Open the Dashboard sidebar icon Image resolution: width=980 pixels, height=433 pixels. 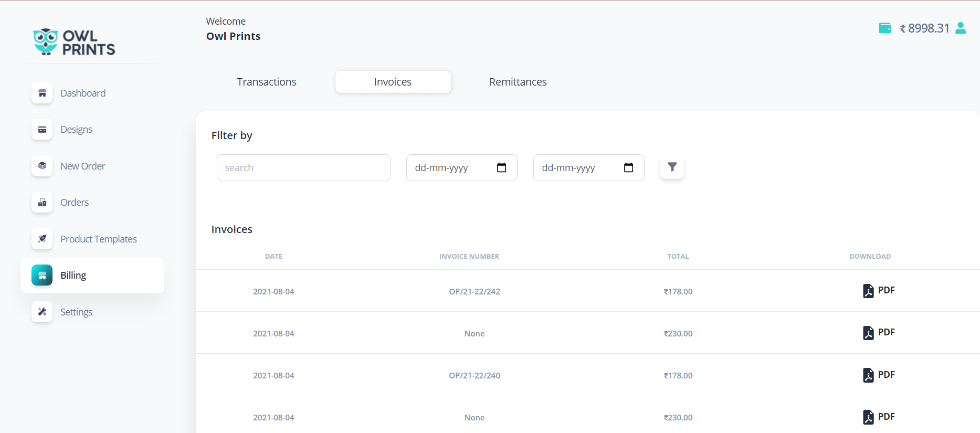coord(42,93)
